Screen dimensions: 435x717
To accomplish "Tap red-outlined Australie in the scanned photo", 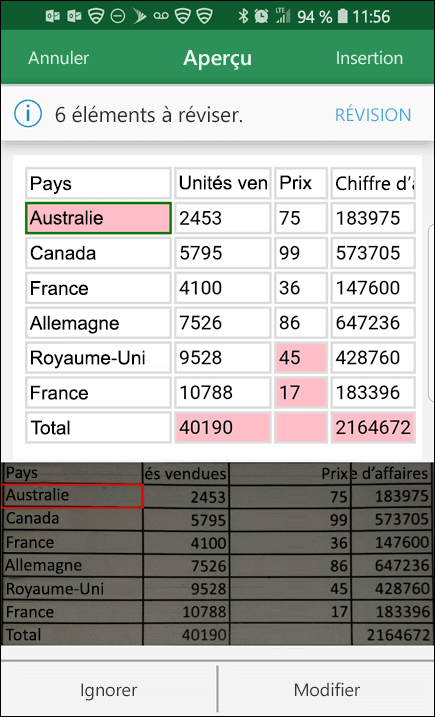I will click(x=72, y=496).
